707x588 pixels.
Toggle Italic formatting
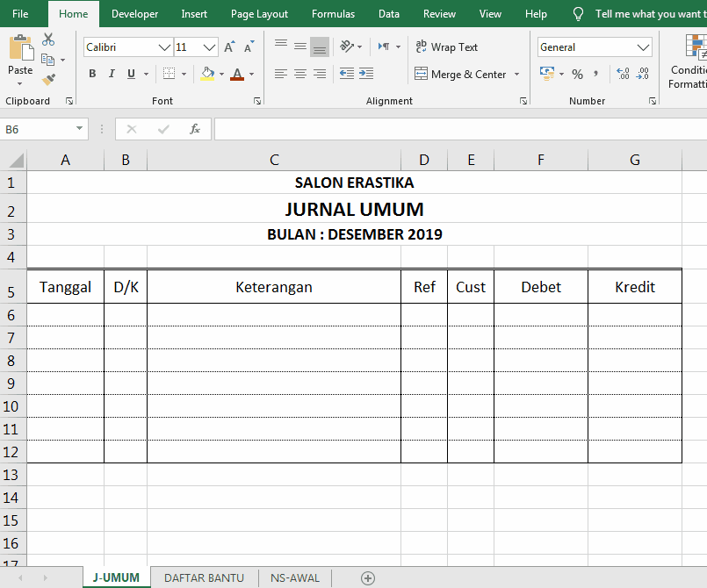coord(112,74)
